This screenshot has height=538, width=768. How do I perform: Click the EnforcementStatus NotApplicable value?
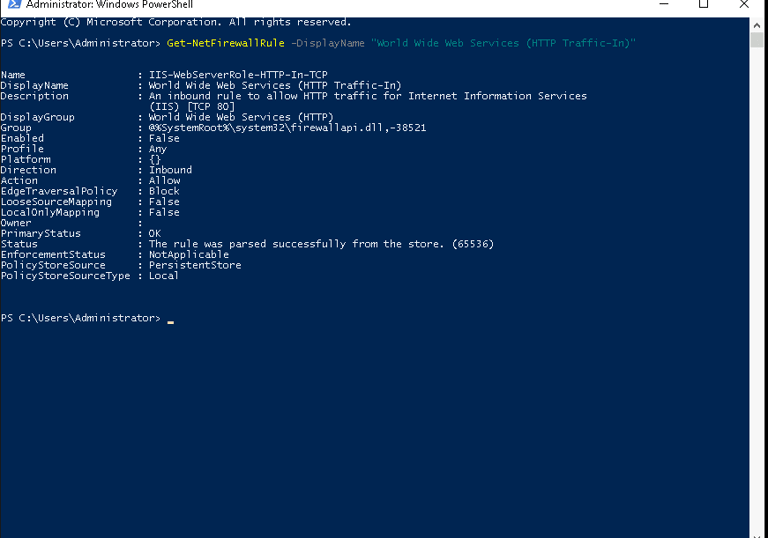pos(189,254)
